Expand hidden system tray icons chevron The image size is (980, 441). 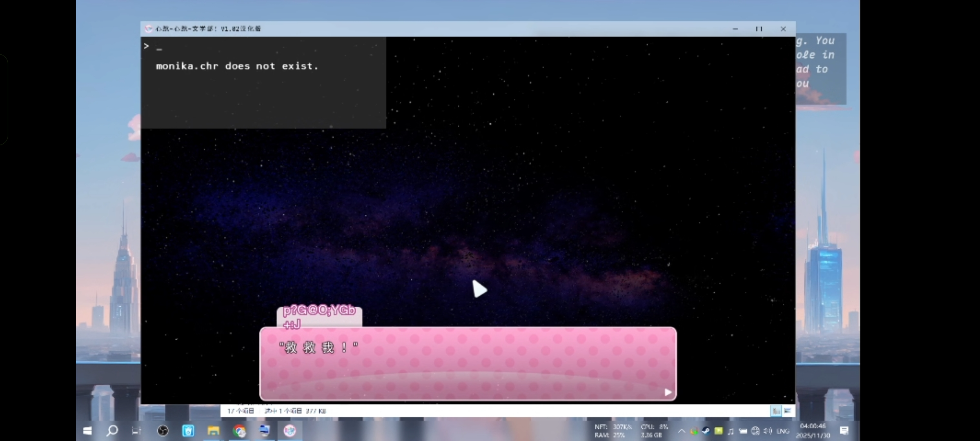[682, 431]
